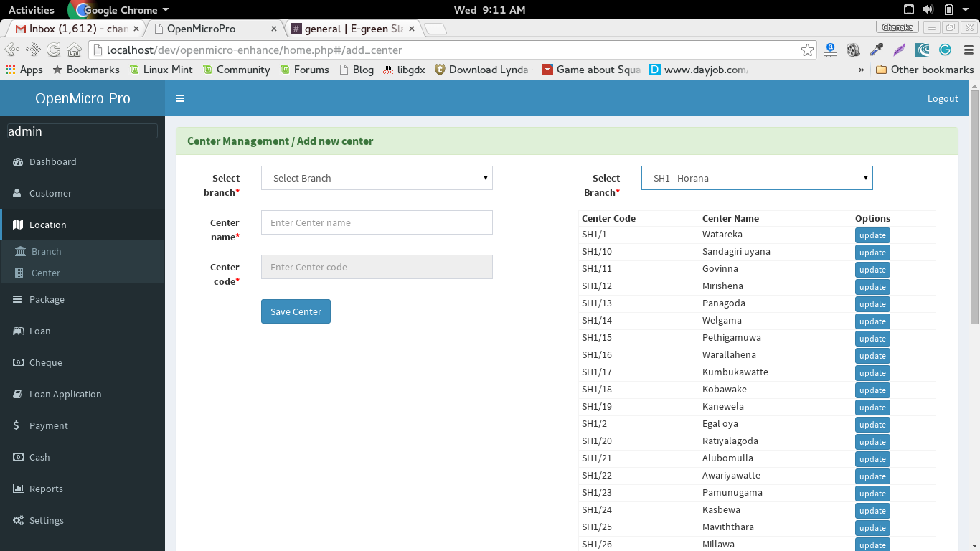Viewport: 980px width, 551px height.
Task: Open the Linux Mint bookmark
Action: point(161,70)
